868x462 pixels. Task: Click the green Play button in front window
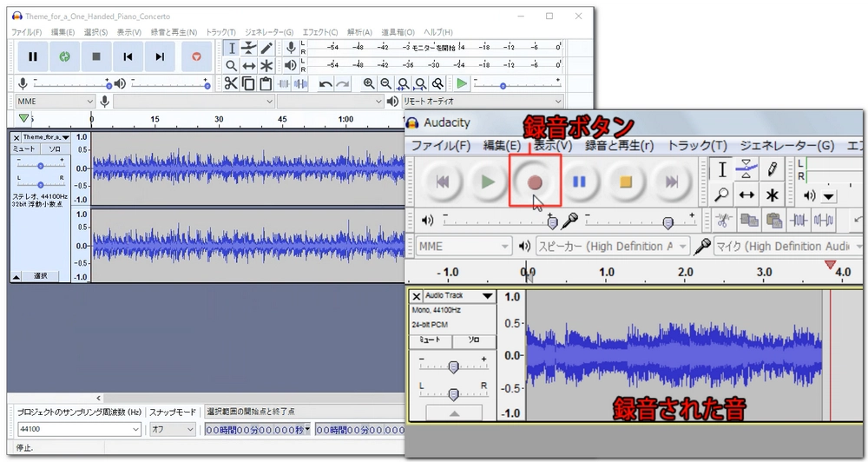click(488, 181)
